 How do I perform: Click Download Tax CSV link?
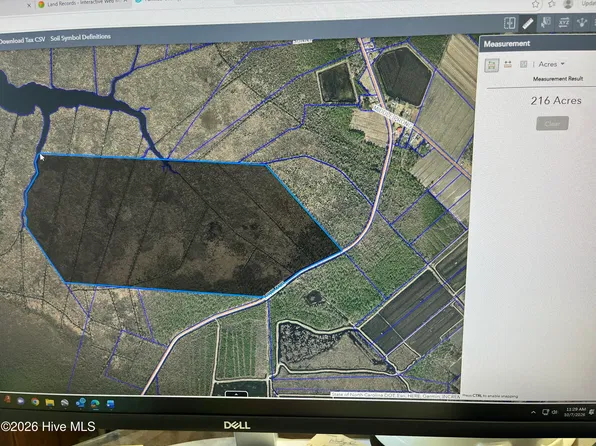pos(22,40)
